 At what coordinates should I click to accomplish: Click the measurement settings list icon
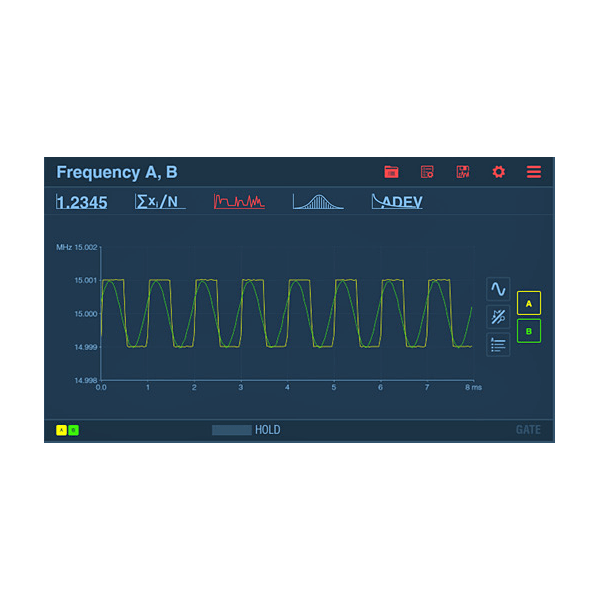click(x=427, y=172)
